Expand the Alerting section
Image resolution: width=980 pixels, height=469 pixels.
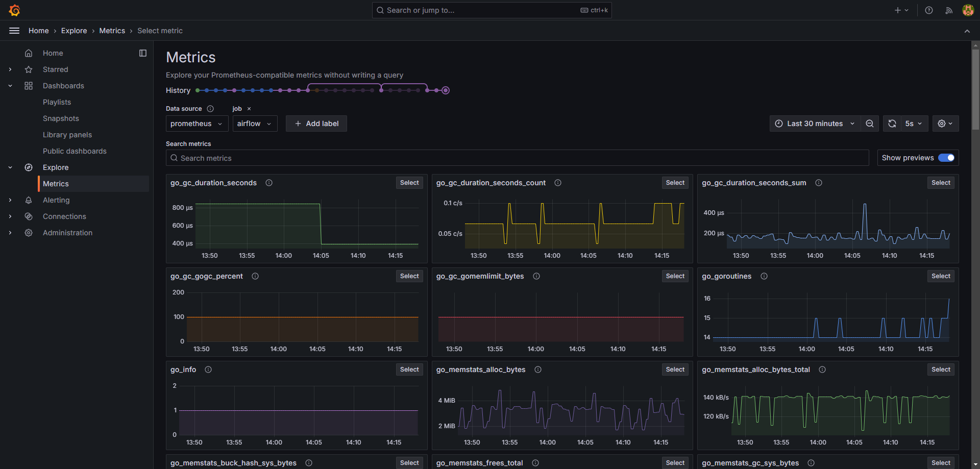point(10,200)
